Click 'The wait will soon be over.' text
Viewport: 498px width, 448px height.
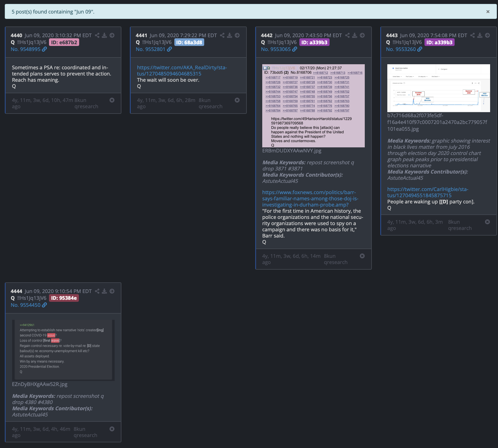click(x=168, y=80)
